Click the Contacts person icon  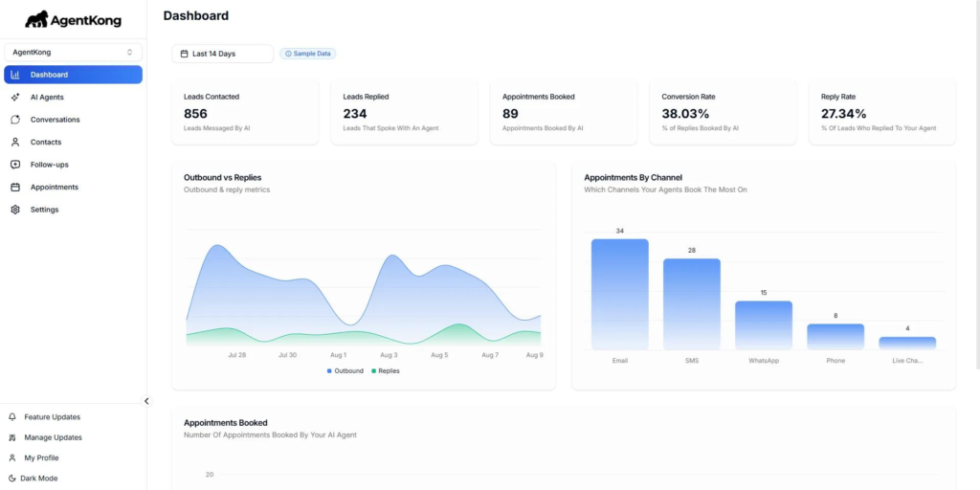click(15, 142)
